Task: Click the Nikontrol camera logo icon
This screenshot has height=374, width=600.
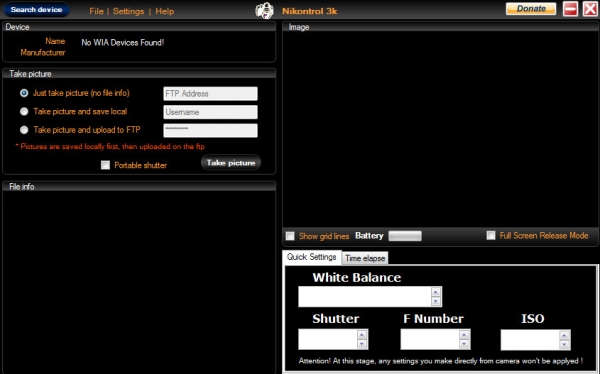Action: click(264, 10)
